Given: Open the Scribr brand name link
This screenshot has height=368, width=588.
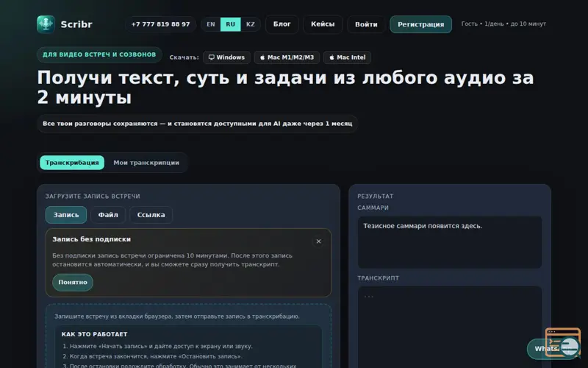Looking at the screenshot, I should click(x=76, y=24).
